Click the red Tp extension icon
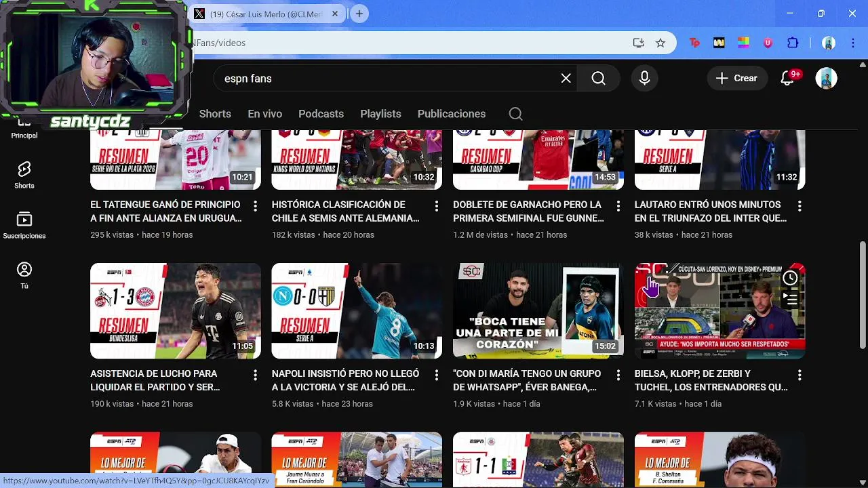 (694, 43)
